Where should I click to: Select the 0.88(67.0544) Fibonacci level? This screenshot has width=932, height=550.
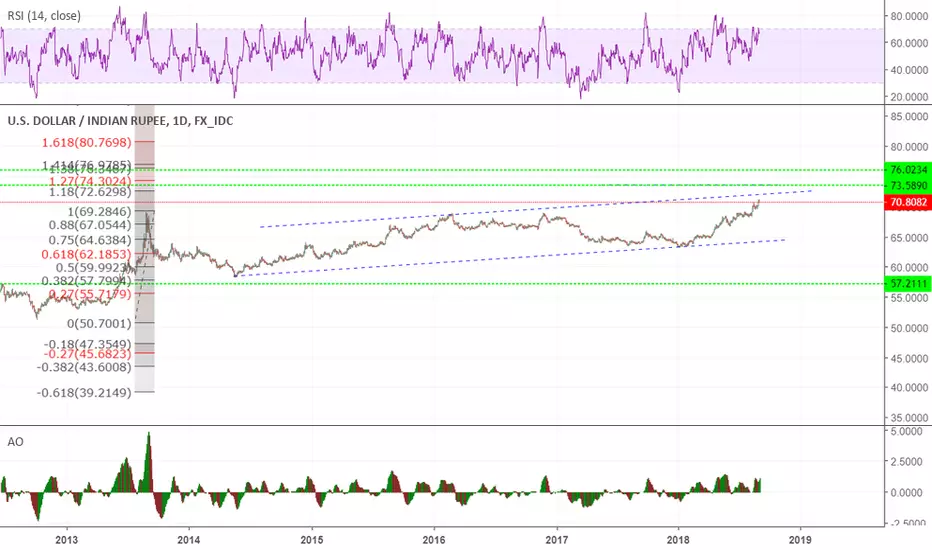click(x=90, y=225)
